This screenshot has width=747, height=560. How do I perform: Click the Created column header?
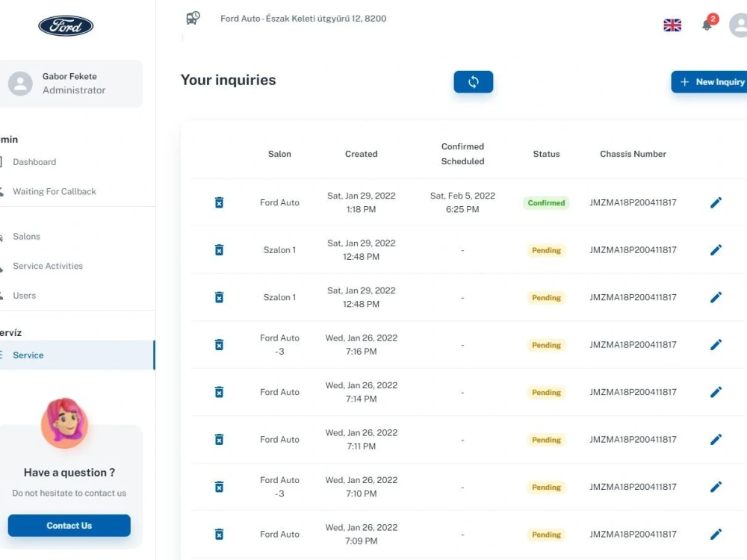pos(361,154)
